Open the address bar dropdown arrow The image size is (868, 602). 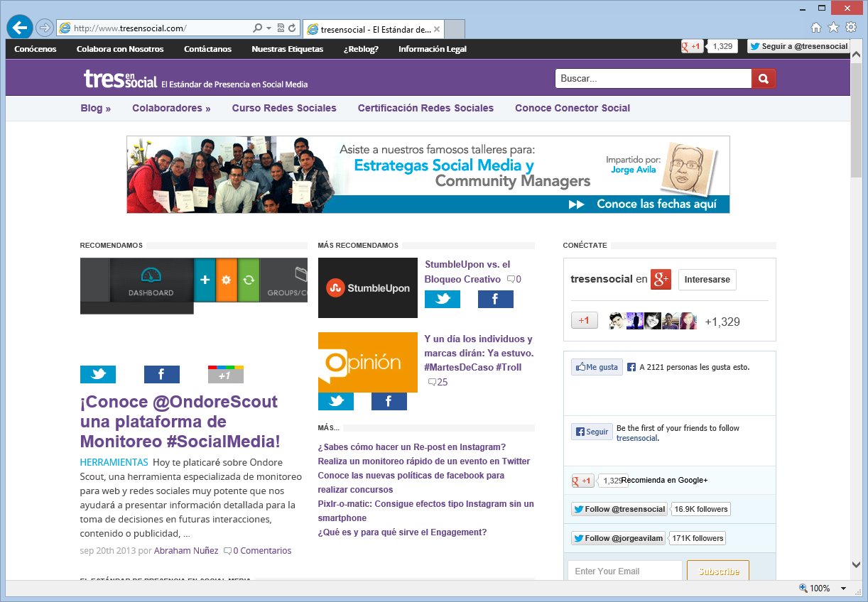click(x=268, y=28)
